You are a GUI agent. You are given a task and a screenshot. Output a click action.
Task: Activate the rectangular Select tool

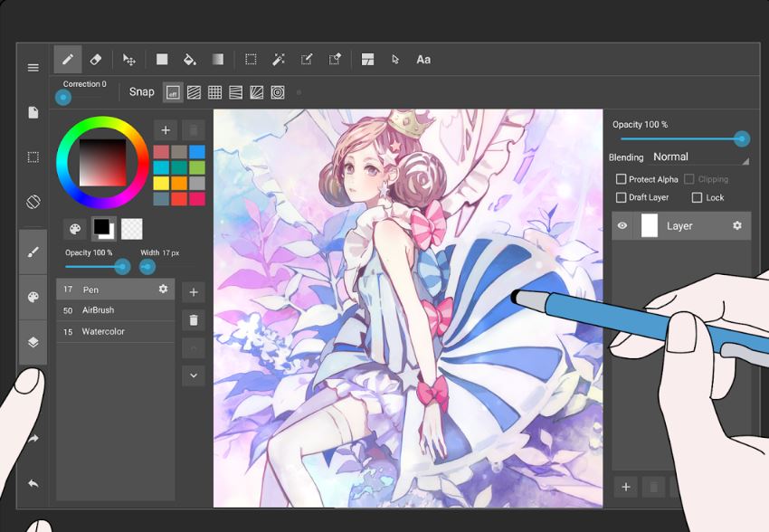coord(251,59)
